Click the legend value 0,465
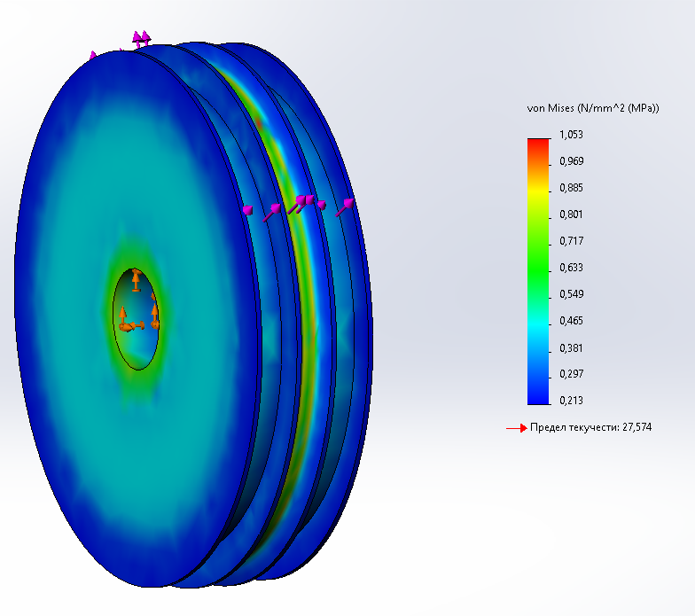 (x=571, y=321)
